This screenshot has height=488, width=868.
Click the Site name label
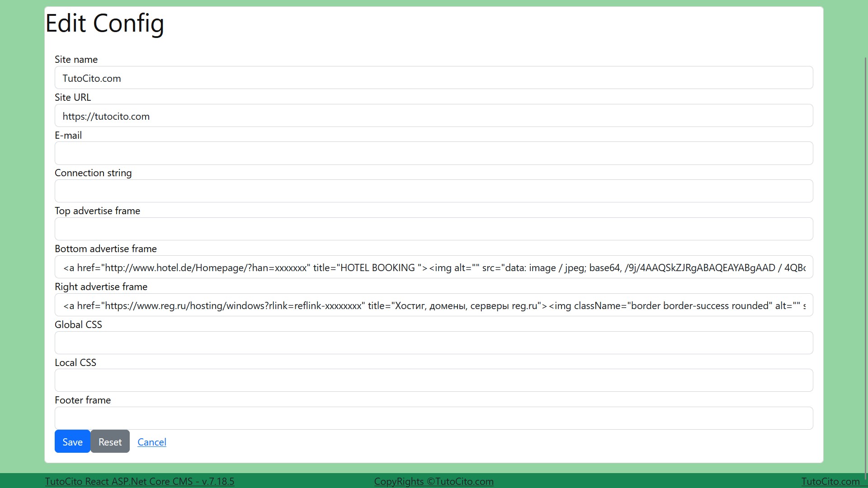coord(76,60)
